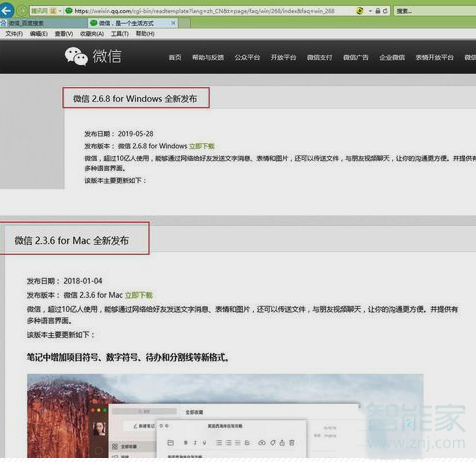The height and width of the screenshot is (462, 476).
Task: Open the 收藏夹(A) menu
Action: click(92, 34)
